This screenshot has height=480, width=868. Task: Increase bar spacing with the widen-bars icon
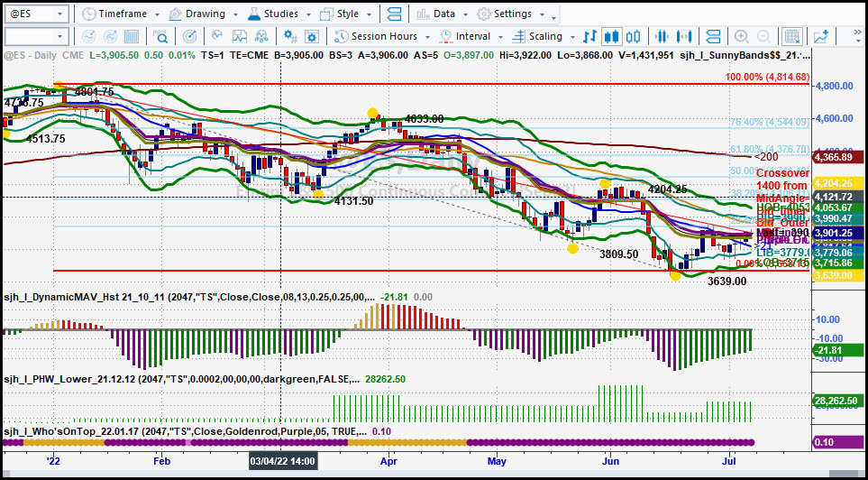685,37
